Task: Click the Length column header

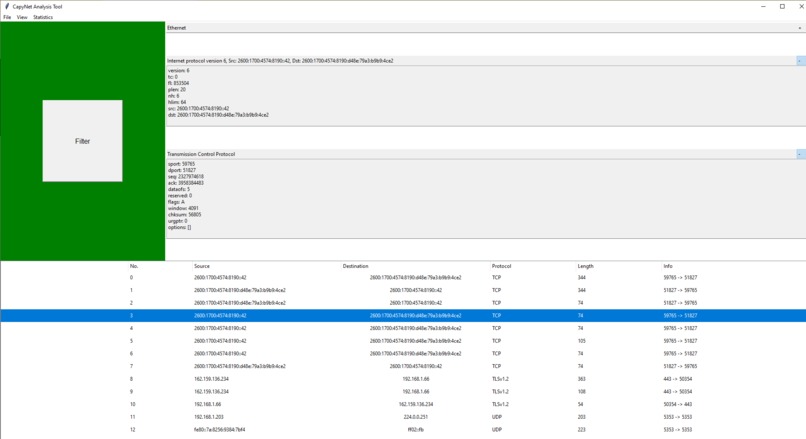Action: 585,266
